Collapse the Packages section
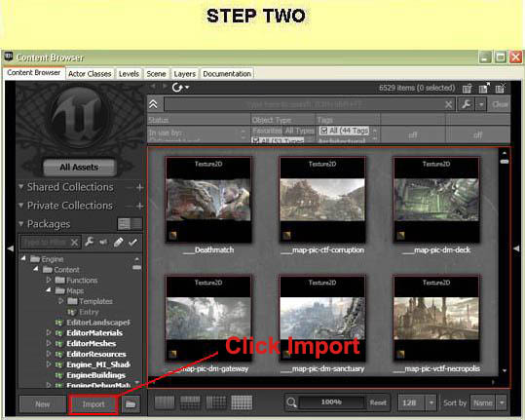 point(21,223)
